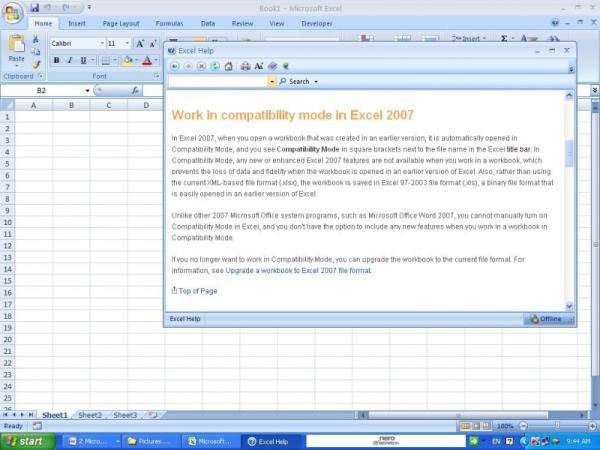Switch to Page Break Preview in status bar
Viewport: 600px width, 450px height.
[486, 426]
